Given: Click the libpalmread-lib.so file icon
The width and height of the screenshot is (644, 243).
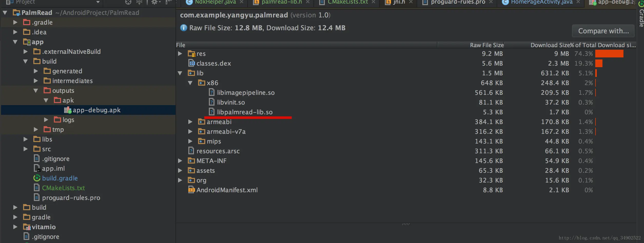Looking at the screenshot, I should 212,112.
